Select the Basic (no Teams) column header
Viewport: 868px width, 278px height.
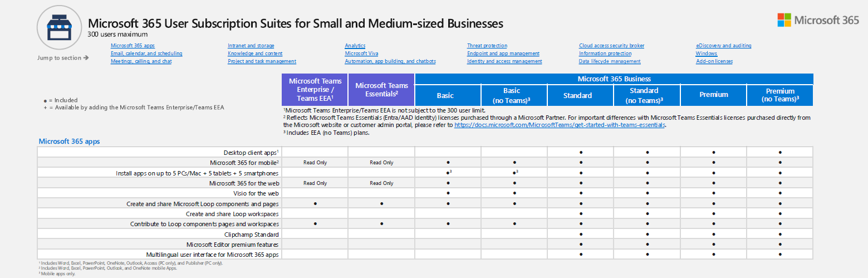(514, 95)
